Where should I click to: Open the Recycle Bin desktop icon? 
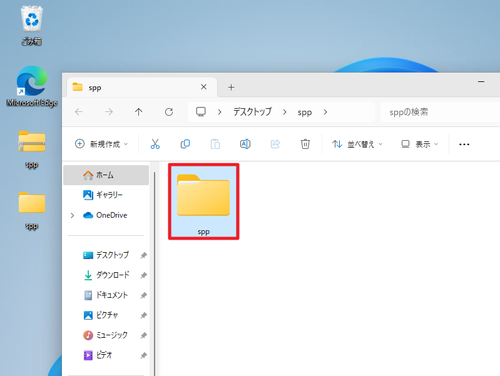coord(32,25)
